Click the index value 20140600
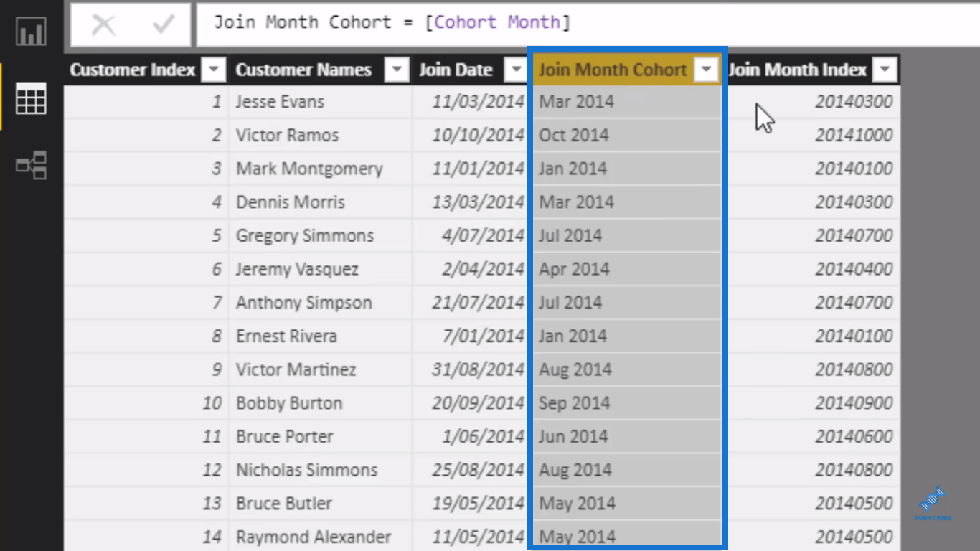The width and height of the screenshot is (980, 551). point(854,436)
